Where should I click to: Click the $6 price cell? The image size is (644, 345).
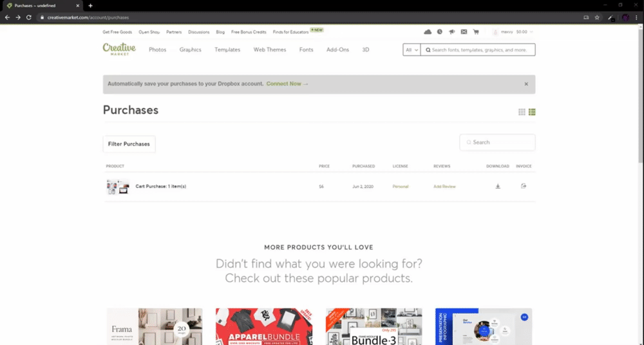pos(321,187)
